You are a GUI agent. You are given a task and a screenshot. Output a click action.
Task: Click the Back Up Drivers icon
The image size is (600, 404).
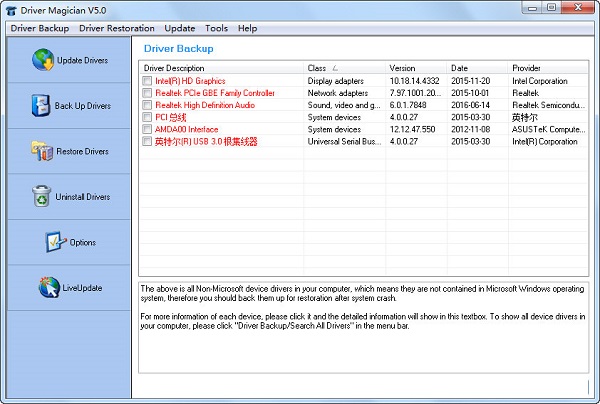pos(41,105)
